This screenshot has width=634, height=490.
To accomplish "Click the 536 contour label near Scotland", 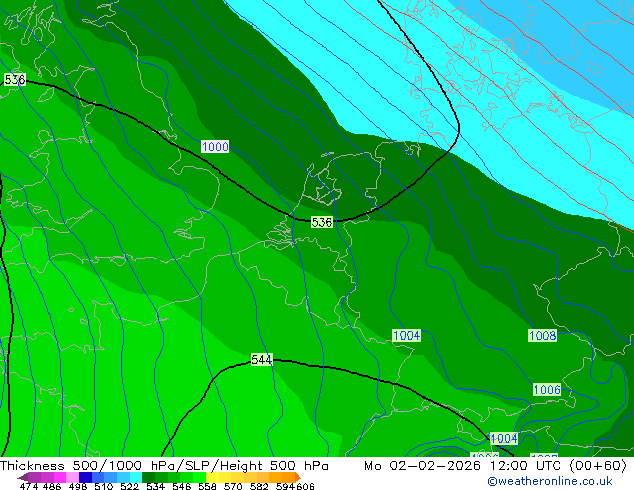I will pos(15,79).
